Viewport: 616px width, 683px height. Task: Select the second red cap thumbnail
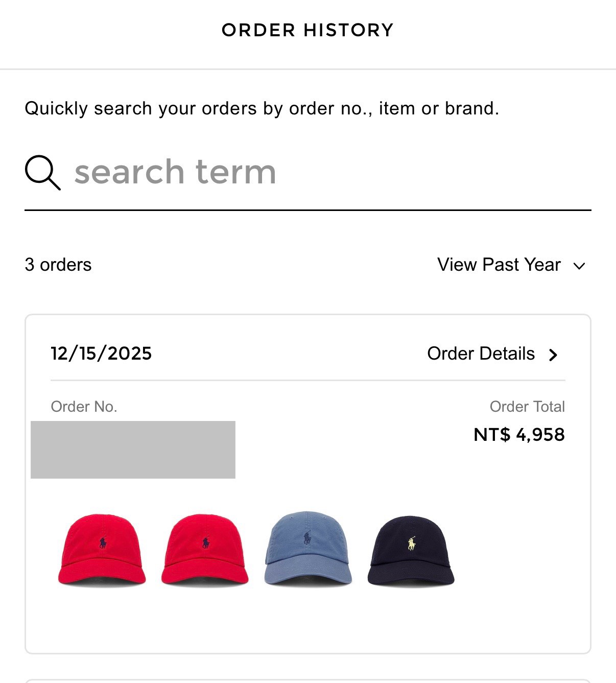[205, 550]
